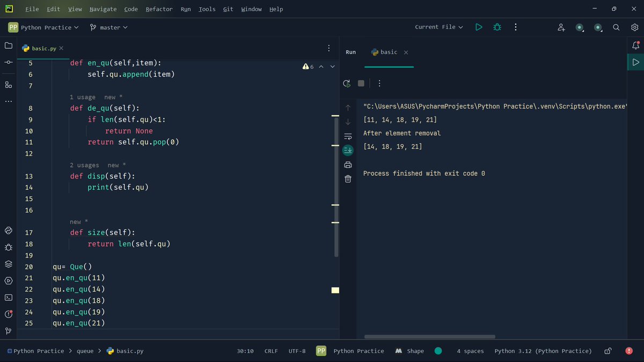Viewport: 644px width, 362px height.
Task: Open the Python 3.12 interpreter selector
Action: (543, 351)
